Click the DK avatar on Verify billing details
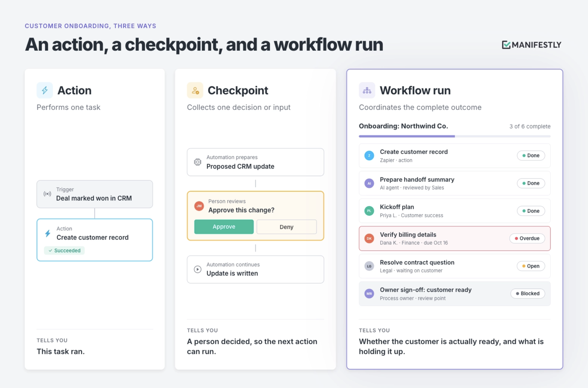The height and width of the screenshot is (388, 588). click(x=369, y=238)
